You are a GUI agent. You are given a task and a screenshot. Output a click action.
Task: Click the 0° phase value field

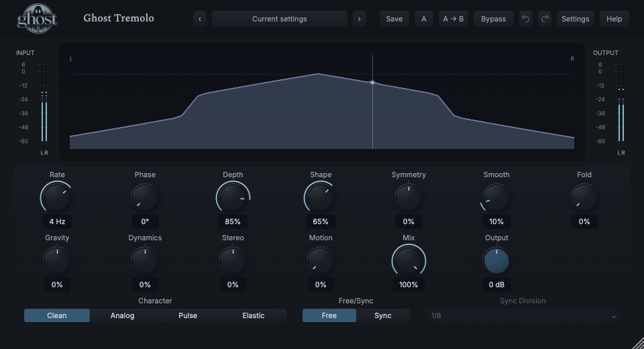point(145,221)
